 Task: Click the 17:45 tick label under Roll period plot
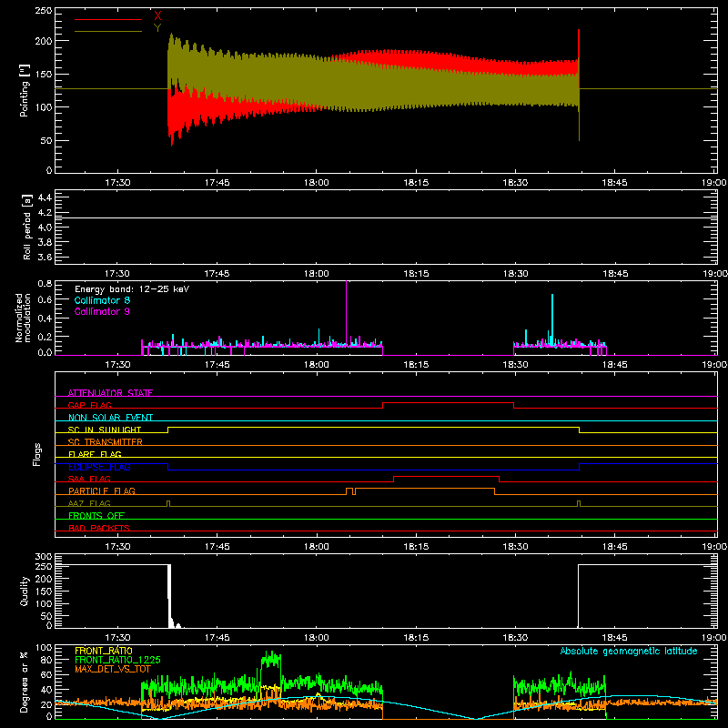tap(217, 274)
